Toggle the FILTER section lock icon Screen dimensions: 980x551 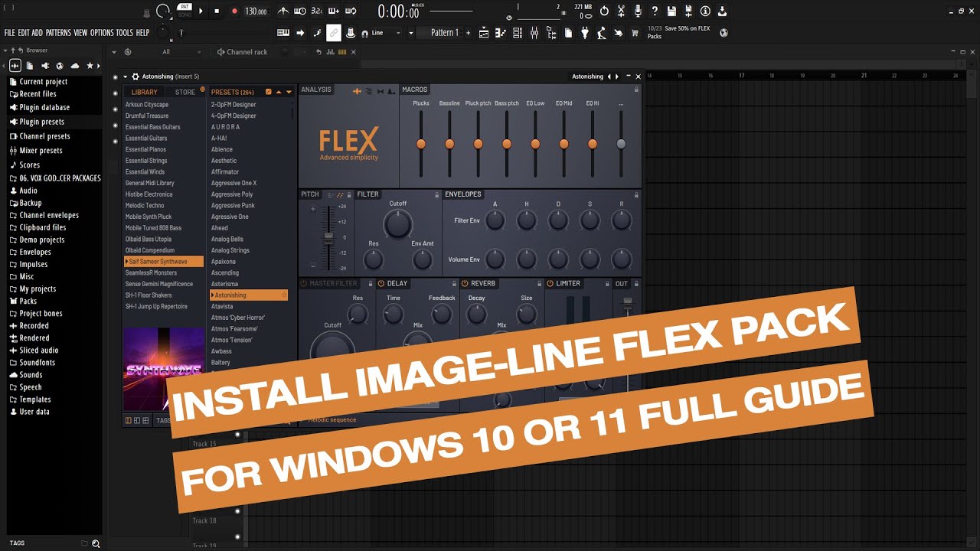(x=436, y=195)
